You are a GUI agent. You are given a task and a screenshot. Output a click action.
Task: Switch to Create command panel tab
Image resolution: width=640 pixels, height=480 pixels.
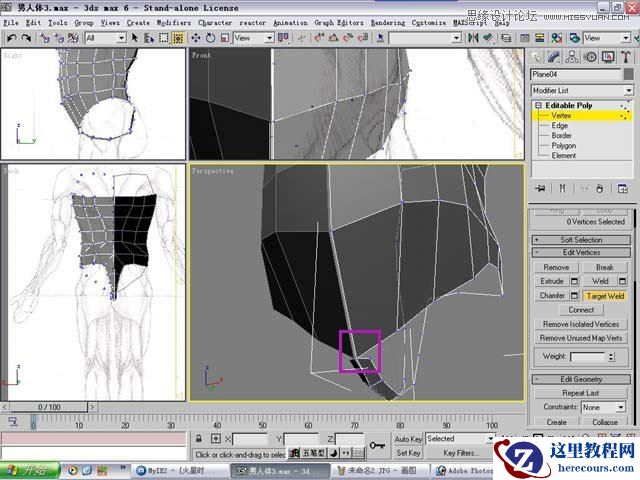537,57
